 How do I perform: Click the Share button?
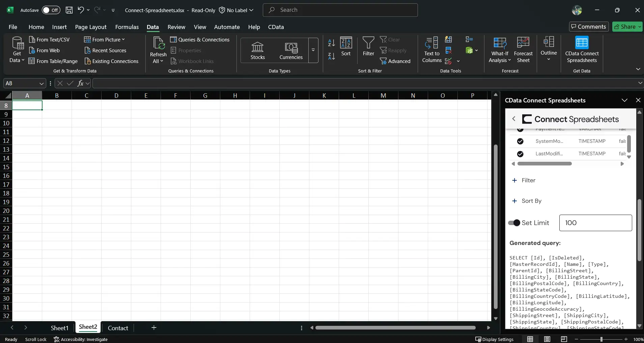(627, 27)
